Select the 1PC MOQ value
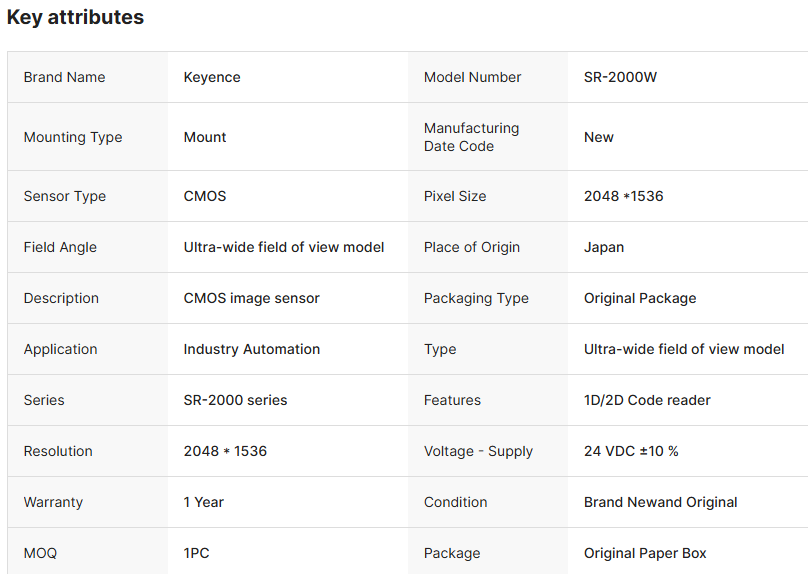 (x=197, y=553)
